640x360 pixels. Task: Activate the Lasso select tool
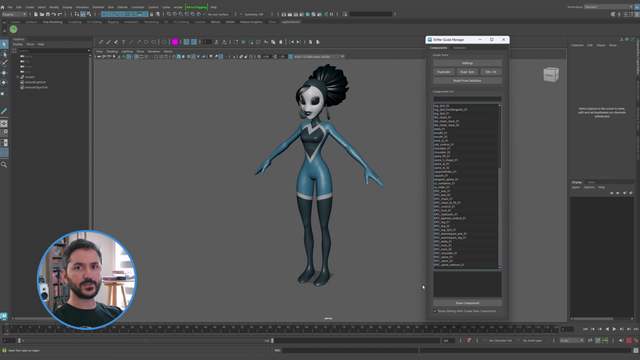[4, 54]
